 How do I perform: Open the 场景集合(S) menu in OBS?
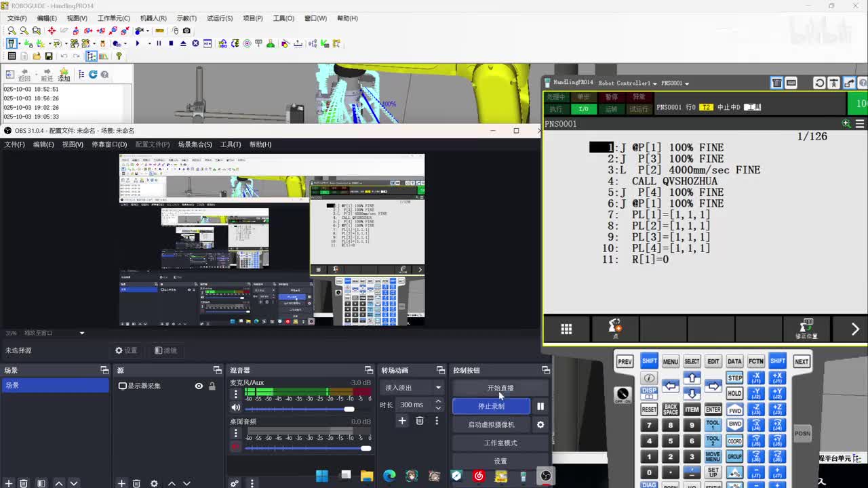[195, 144]
